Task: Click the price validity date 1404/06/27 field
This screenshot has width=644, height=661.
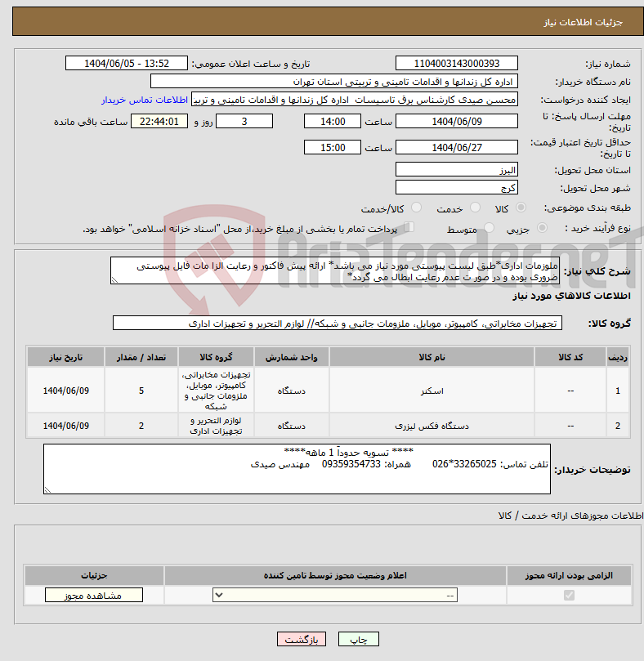Action: point(457,148)
